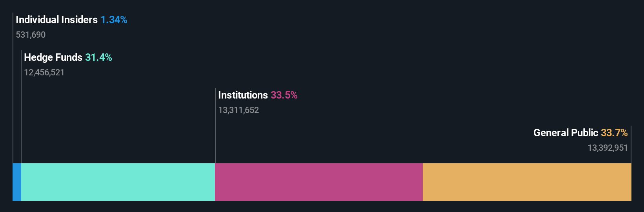Click the Individual Insiders label text
The height and width of the screenshot is (212, 644).
coord(56,20)
